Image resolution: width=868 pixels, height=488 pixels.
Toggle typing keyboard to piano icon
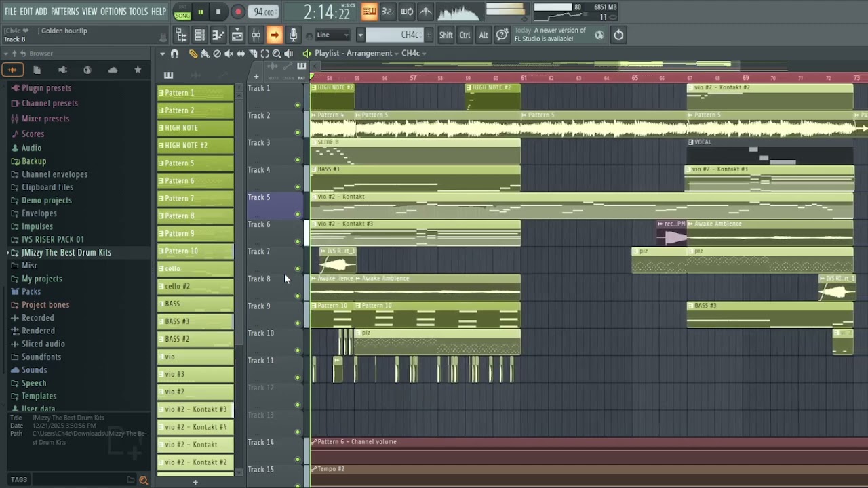pyautogui.click(x=370, y=12)
